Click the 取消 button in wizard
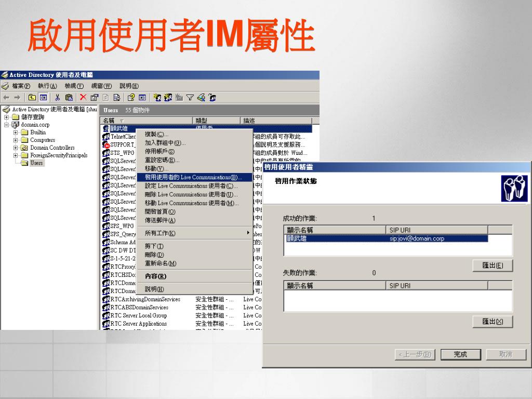This screenshot has height=399, width=532. [x=506, y=354]
